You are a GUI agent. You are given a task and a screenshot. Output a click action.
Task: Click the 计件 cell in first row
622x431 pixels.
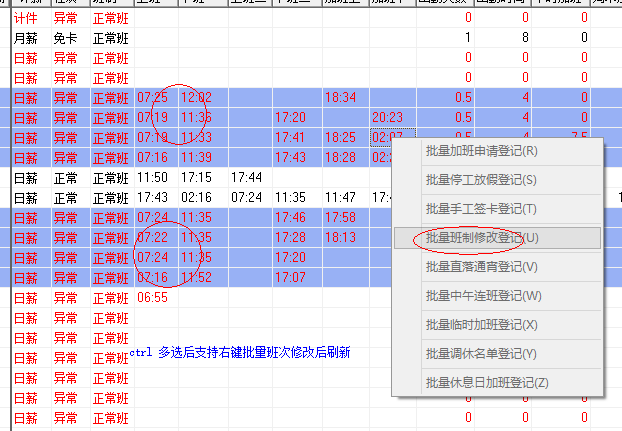click(x=26, y=18)
